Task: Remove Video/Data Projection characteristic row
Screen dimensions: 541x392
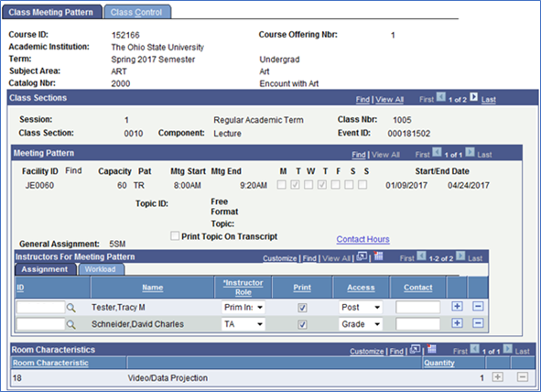Action: [x=523, y=377]
